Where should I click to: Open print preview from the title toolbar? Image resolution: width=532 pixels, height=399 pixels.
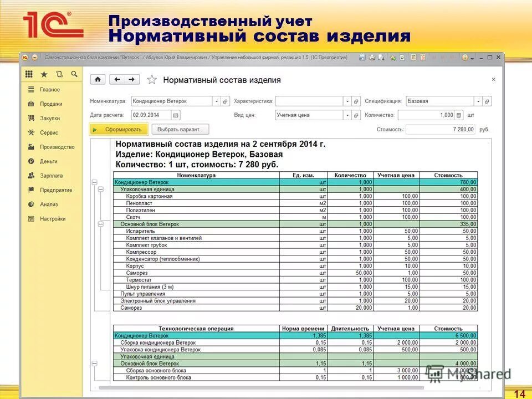point(382,57)
